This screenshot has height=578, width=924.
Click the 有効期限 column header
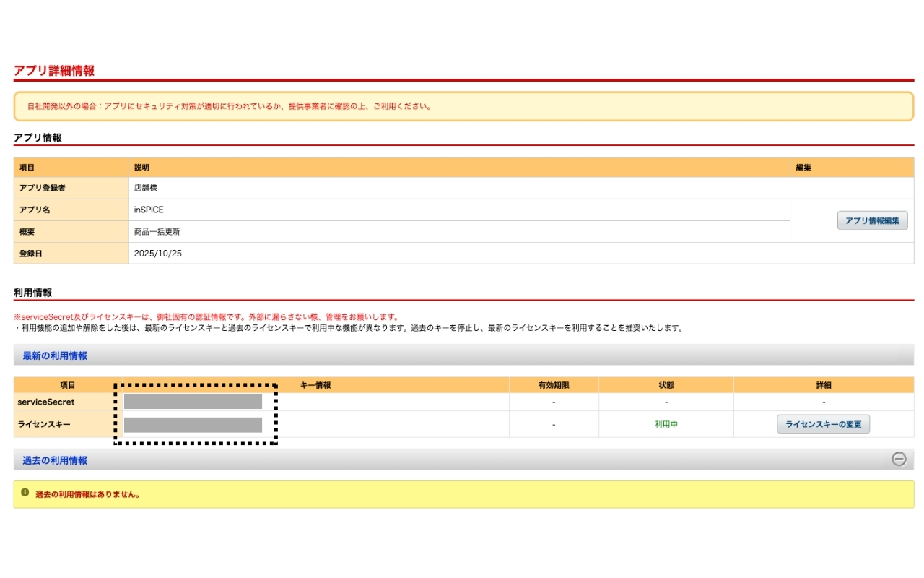tap(553, 384)
